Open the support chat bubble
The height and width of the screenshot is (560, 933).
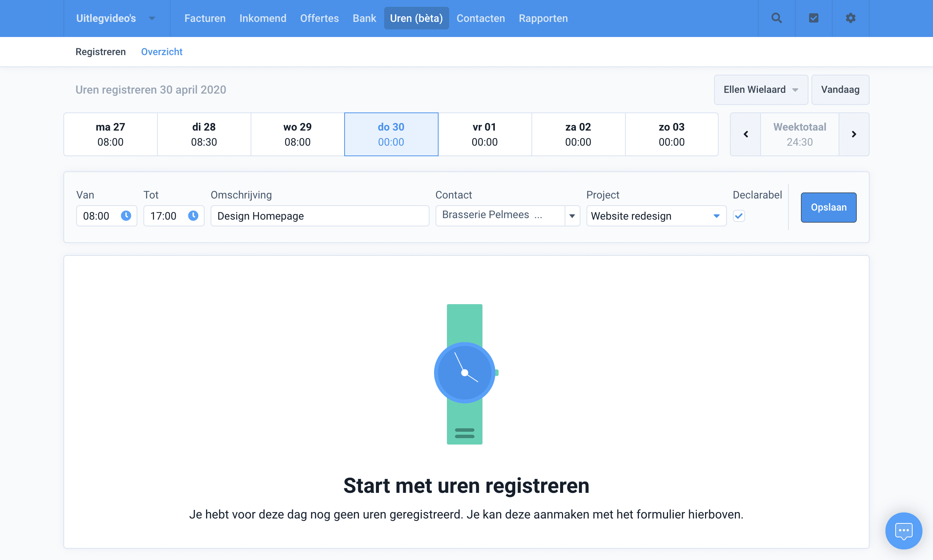(x=904, y=531)
